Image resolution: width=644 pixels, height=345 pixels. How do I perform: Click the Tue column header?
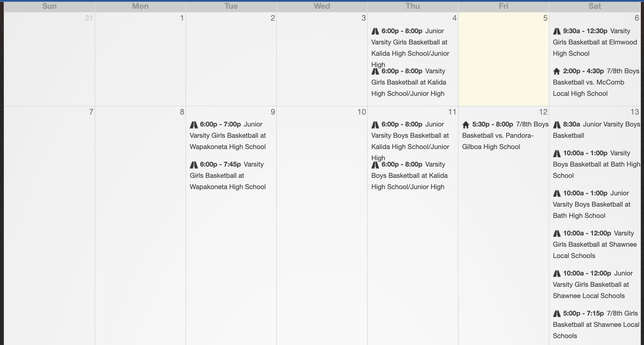[231, 6]
